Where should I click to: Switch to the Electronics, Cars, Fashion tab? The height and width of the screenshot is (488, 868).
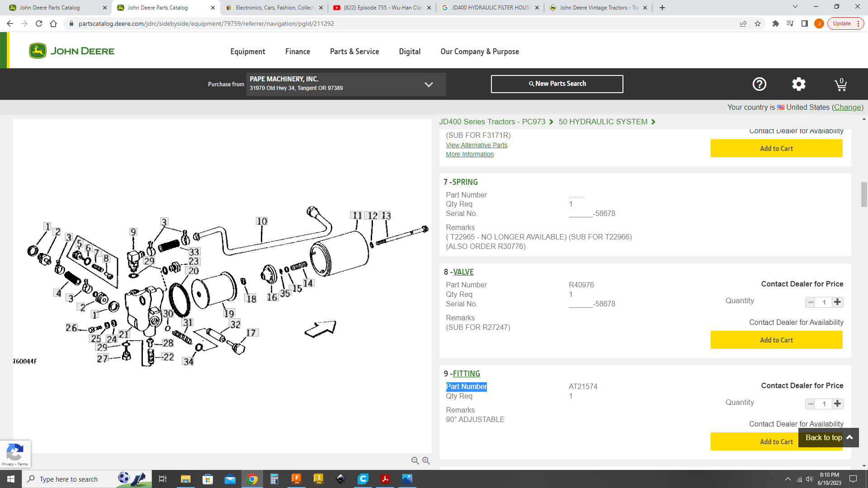pos(274,8)
